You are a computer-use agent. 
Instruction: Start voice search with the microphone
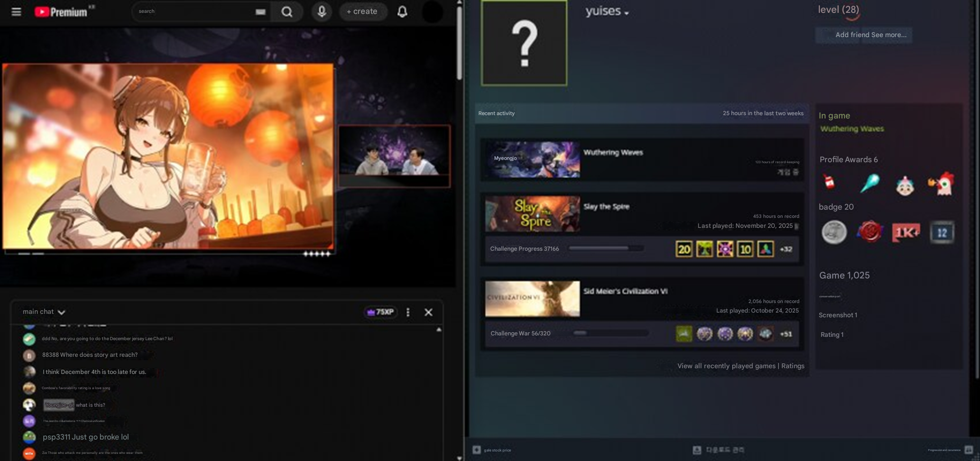322,11
